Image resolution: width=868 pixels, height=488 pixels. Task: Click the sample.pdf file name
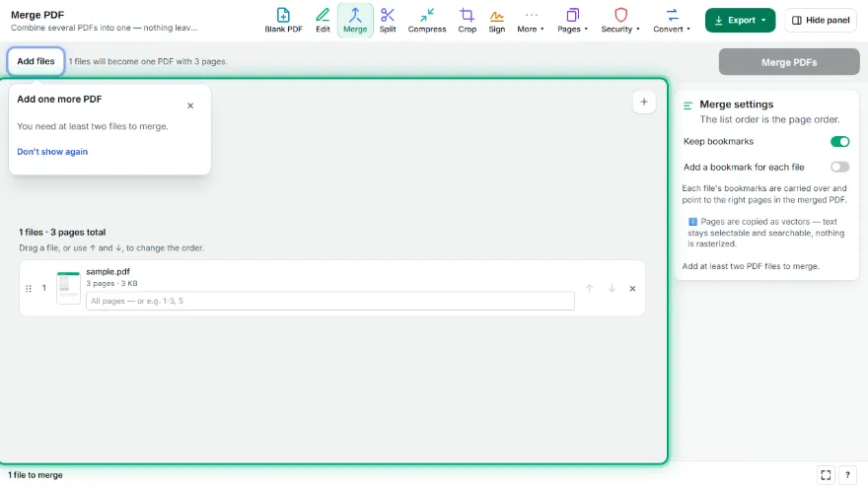click(x=108, y=272)
